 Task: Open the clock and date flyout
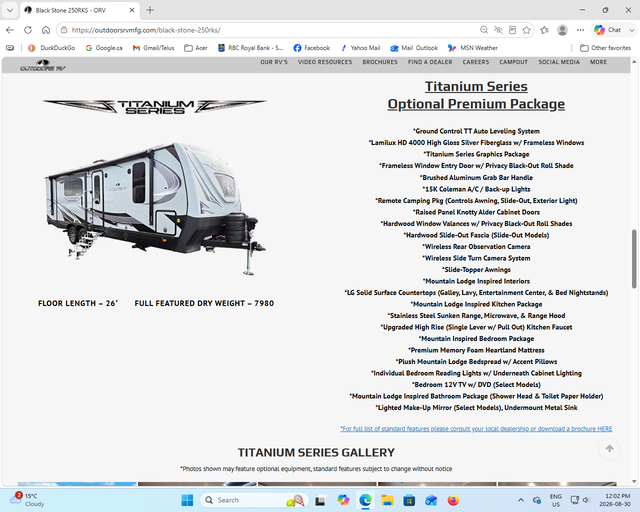pos(617,500)
